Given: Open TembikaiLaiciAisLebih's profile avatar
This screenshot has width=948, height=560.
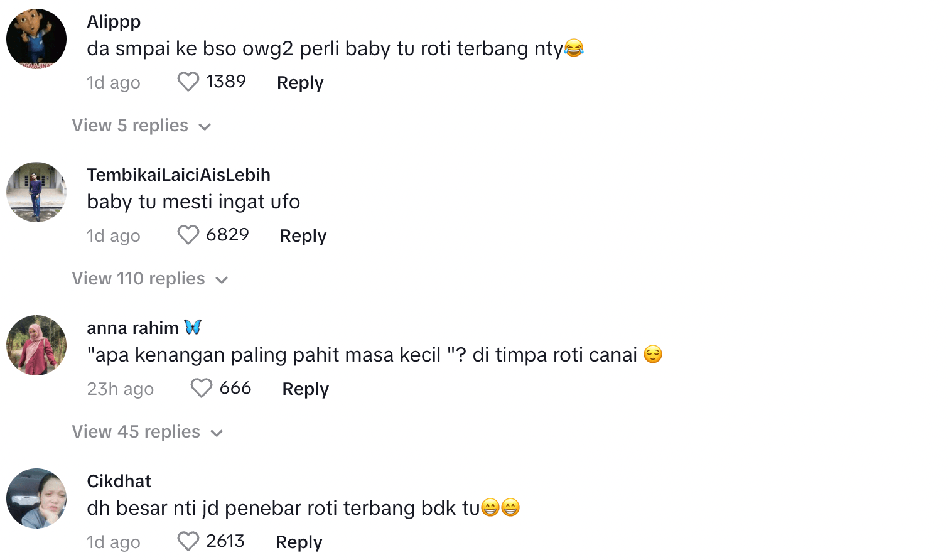Looking at the screenshot, I should tap(36, 192).
